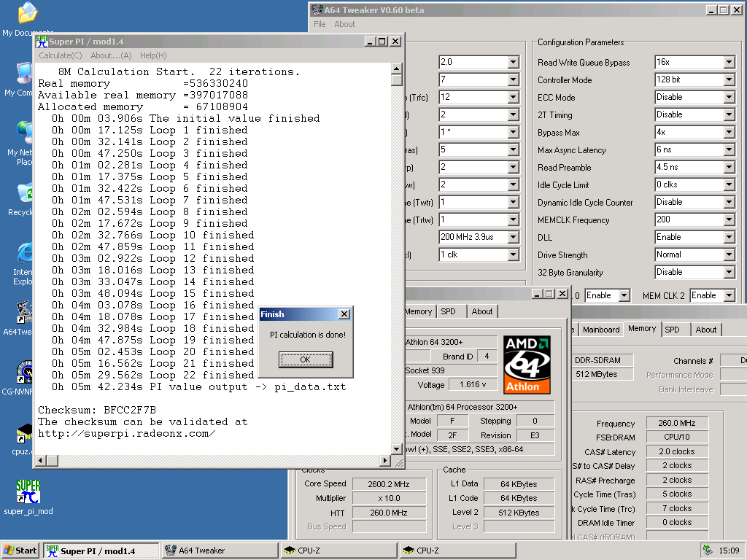This screenshot has width=747, height=560.
Task: Click the Level 2 cache value 512 KBytes
Action: click(519, 513)
